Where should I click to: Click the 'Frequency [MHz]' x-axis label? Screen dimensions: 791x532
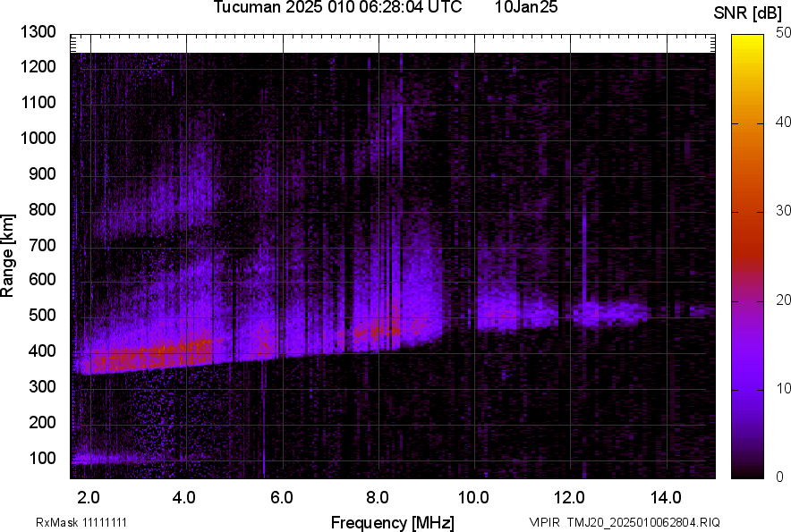(392, 522)
